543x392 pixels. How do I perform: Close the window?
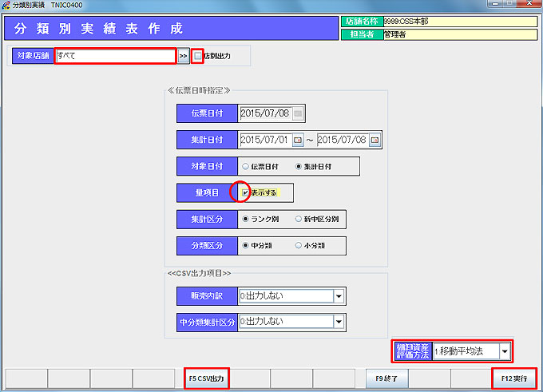[x=529, y=3]
